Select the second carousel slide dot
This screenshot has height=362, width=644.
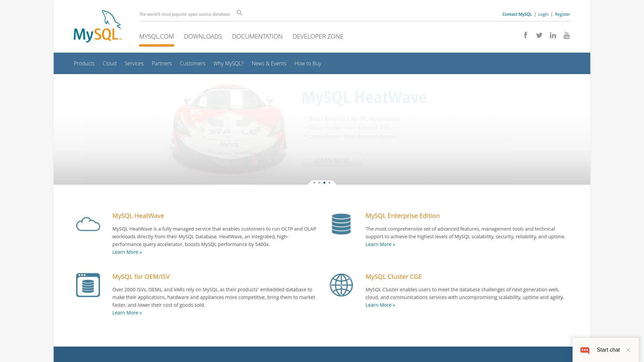319,183
